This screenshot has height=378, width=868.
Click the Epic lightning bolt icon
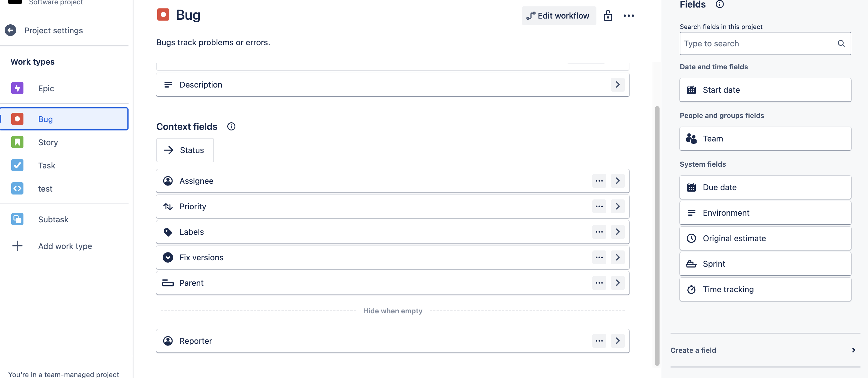coord(17,88)
